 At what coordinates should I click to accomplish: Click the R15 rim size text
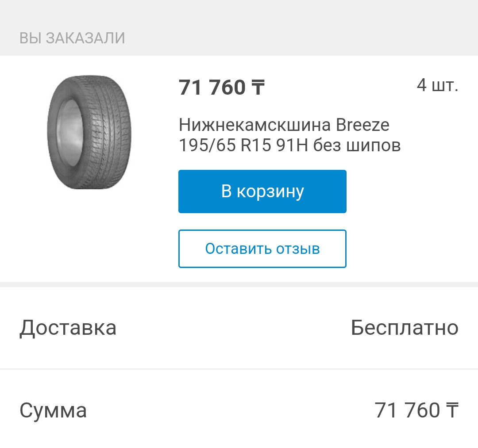[x=255, y=146]
